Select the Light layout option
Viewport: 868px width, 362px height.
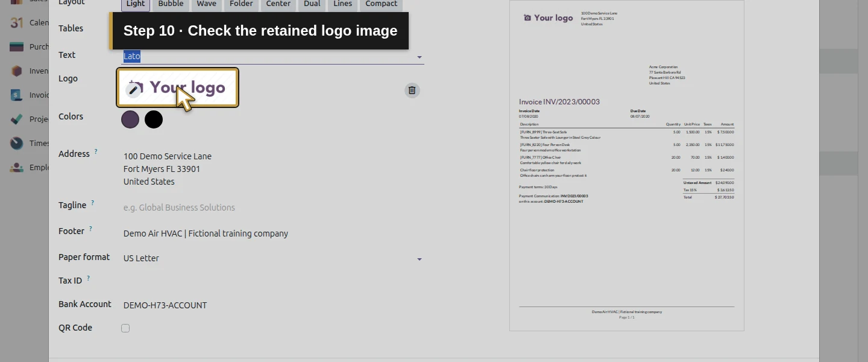coord(136,4)
